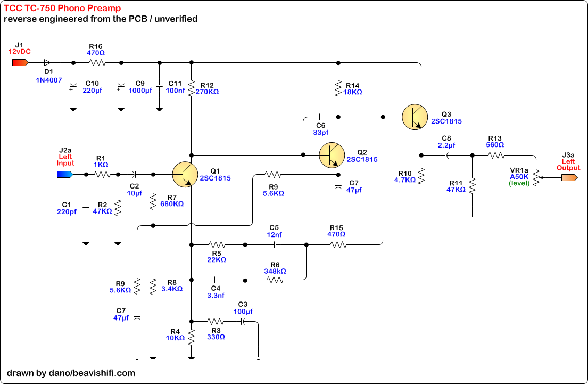This screenshot has width=588, height=384.
Task: Click the VR1a potentiometer symbol
Action: (536, 177)
